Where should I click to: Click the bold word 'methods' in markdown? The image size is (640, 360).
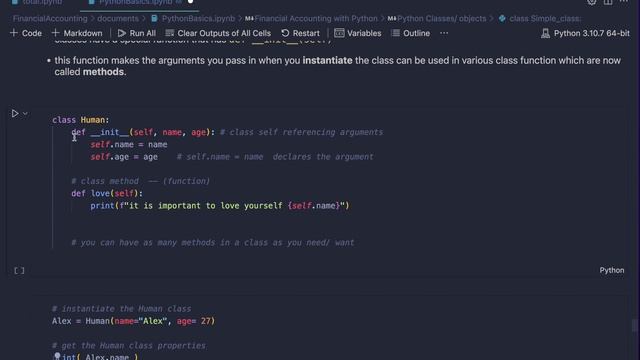[x=103, y=72]
